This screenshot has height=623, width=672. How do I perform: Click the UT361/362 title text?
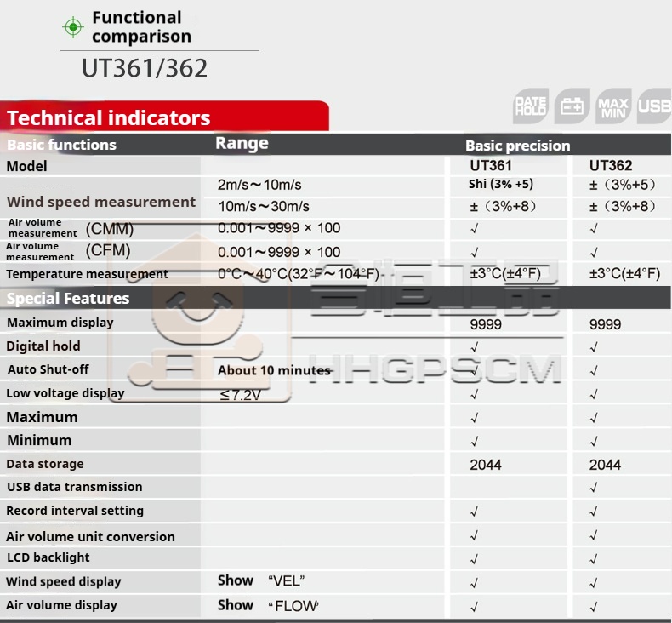click(145, 68)
